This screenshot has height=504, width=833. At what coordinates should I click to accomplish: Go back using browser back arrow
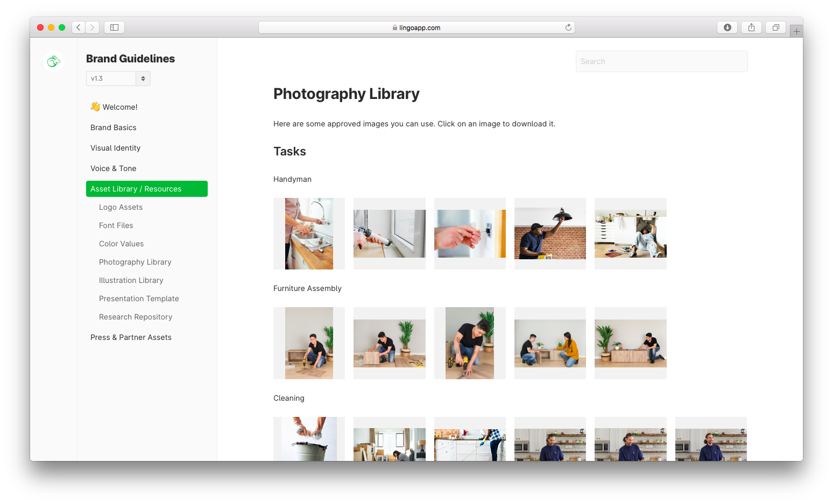(79, 27)
